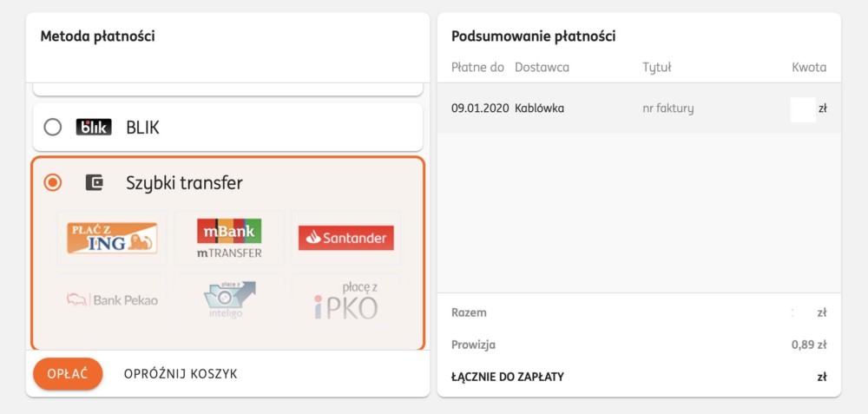Click the Szybki transfer label text
The image size is (868, 414).
coord(184,183)
